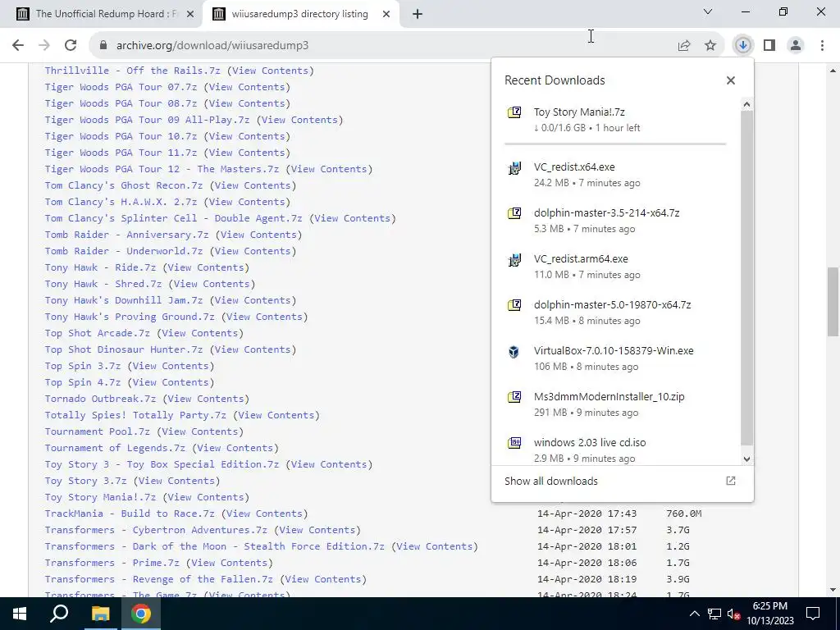Click the Toy Story Mania download progress bar
This screenshot has height=630, width=840.
615,144
